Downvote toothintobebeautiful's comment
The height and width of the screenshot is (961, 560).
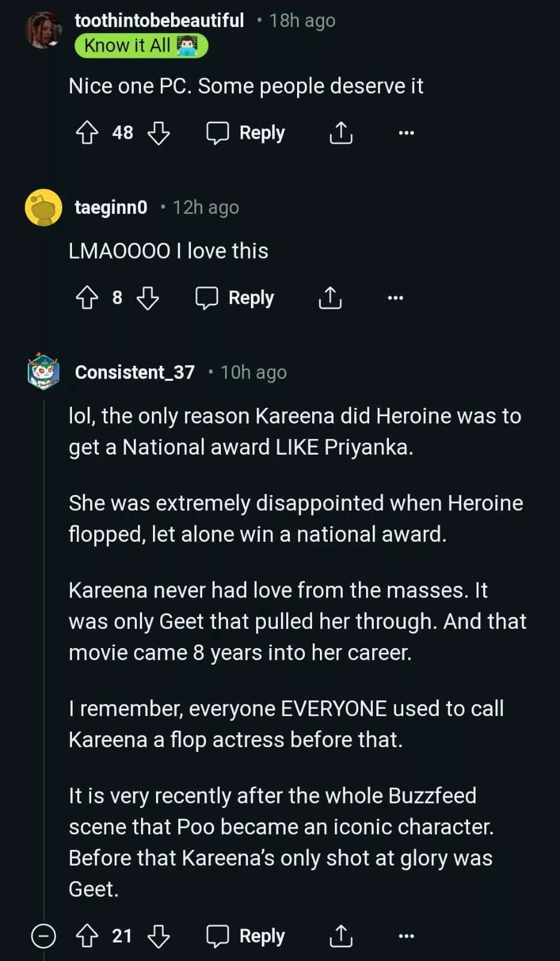click(x=158, y=133)
